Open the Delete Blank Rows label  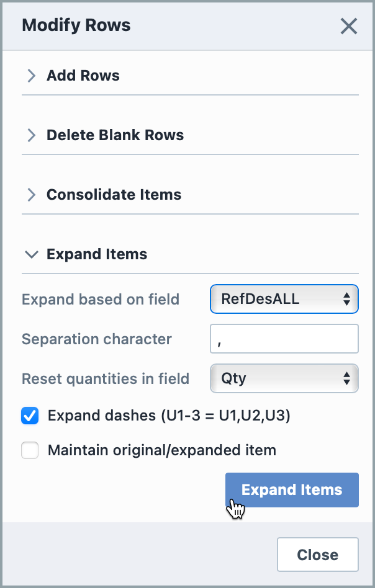115,135
